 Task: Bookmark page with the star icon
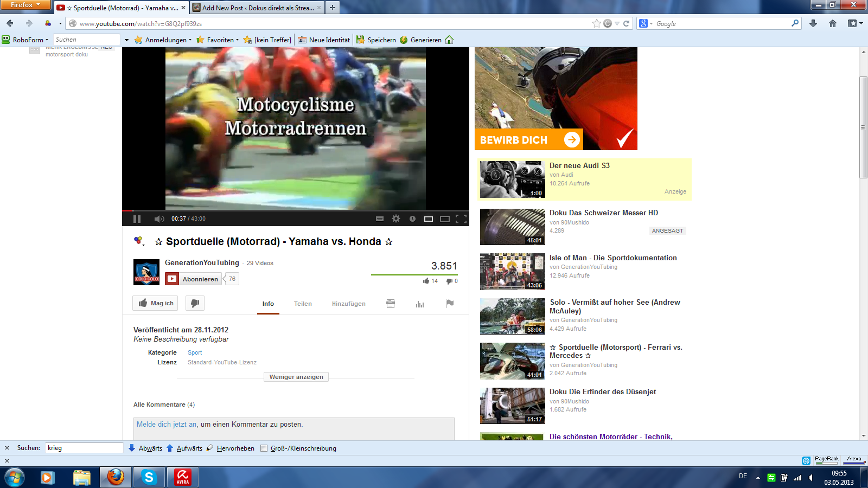coord(597,23)
